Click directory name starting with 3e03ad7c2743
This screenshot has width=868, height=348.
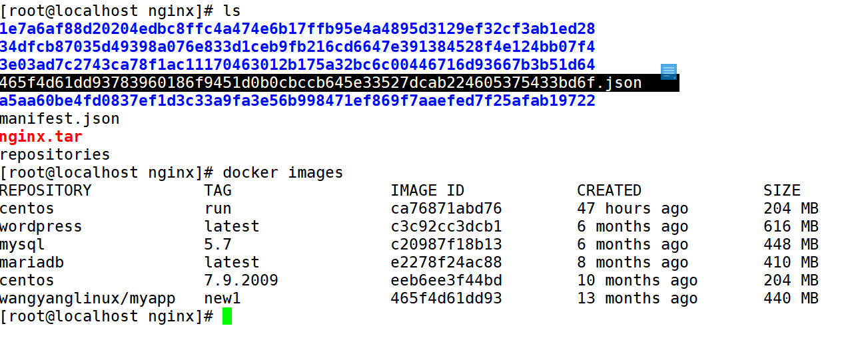click(x=297, y=65)
